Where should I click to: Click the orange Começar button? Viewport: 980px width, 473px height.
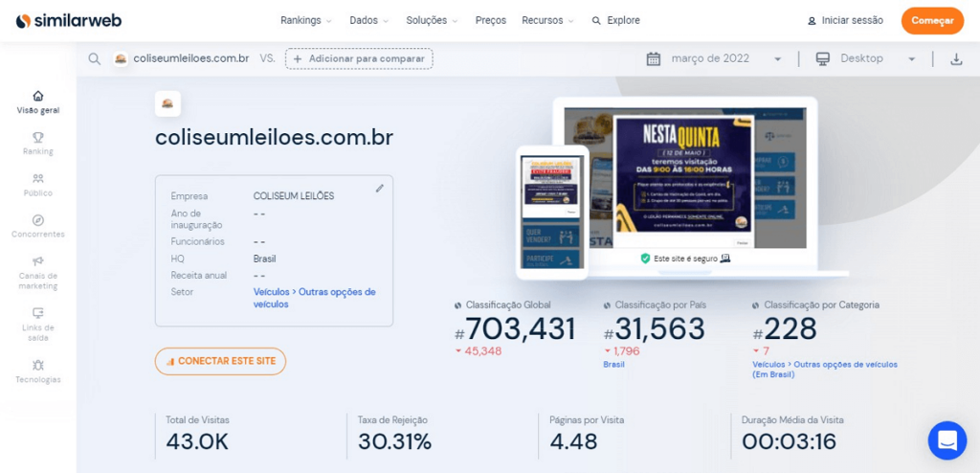coord(932,21)
